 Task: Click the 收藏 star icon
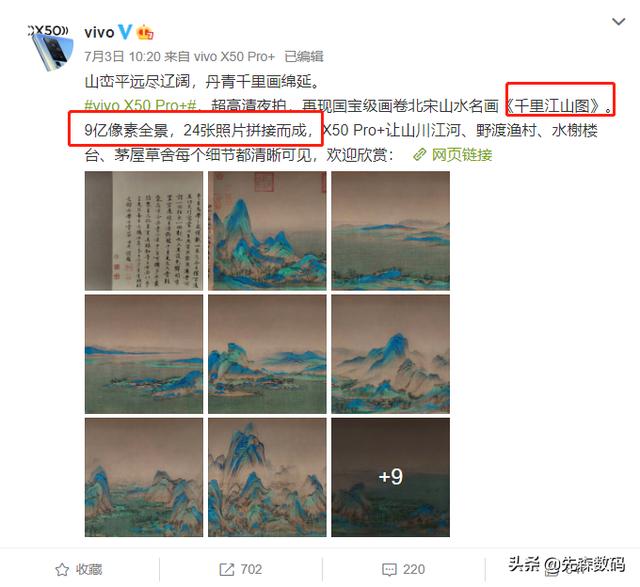[62, 569]
